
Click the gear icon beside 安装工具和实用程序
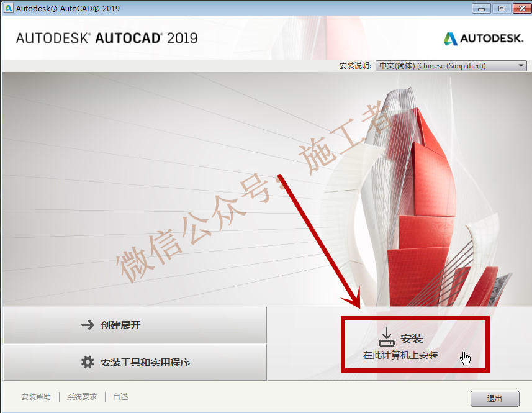pyautogui.click(x=88, y=362)
